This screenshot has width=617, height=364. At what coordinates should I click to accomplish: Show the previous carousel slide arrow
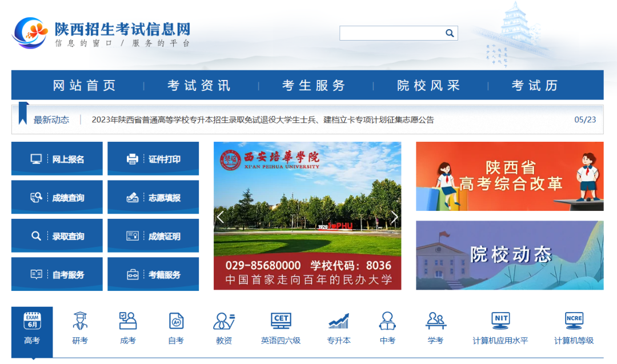tap(221, 217)
